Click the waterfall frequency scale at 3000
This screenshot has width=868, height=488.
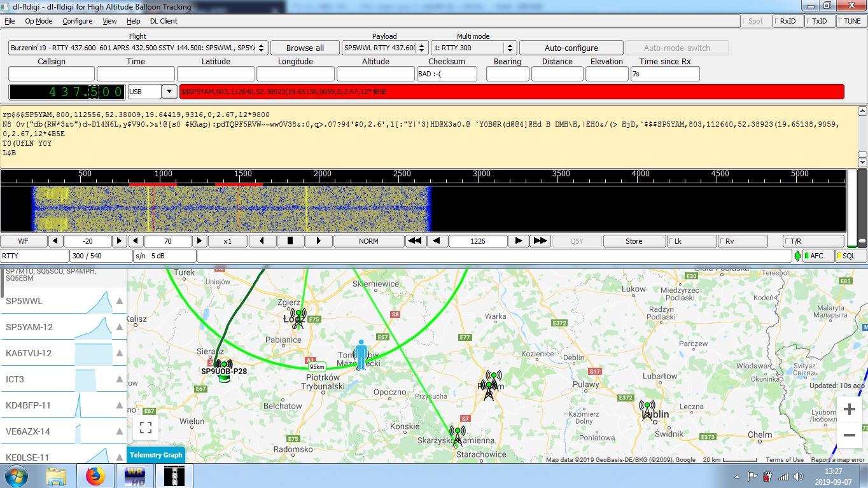(482, 174)
